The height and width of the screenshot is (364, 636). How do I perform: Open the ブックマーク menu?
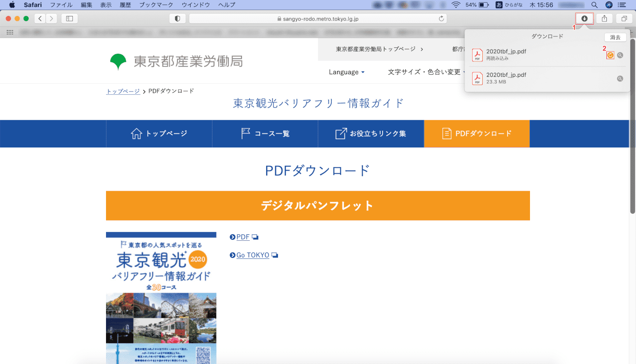[156, 5]
